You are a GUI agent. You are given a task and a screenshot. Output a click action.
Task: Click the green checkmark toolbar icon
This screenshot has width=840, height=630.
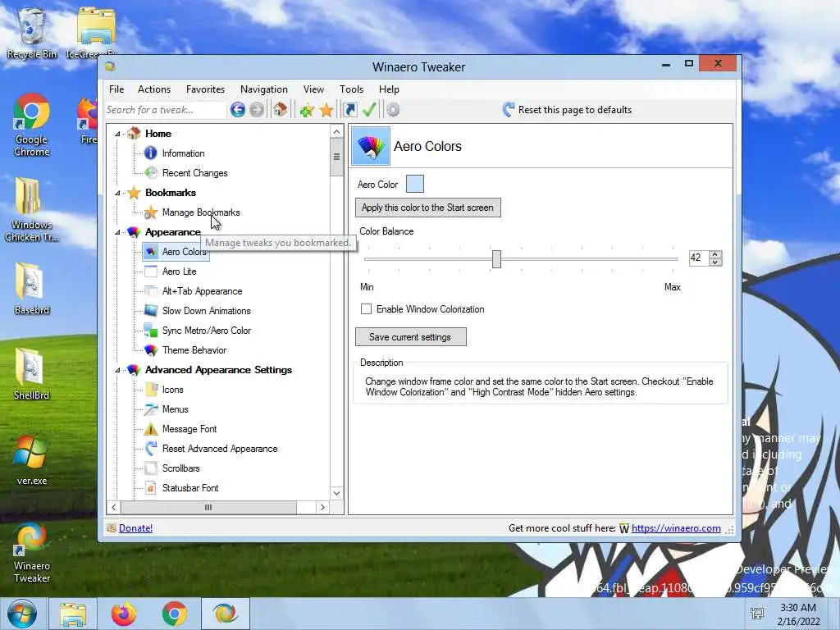[x=369, y=110]
